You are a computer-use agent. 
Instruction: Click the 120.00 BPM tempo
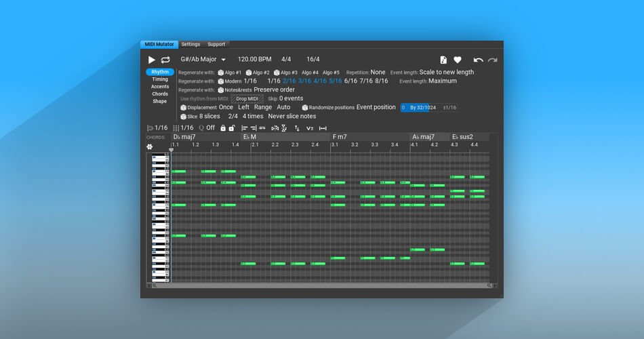(x=255, y=59)
